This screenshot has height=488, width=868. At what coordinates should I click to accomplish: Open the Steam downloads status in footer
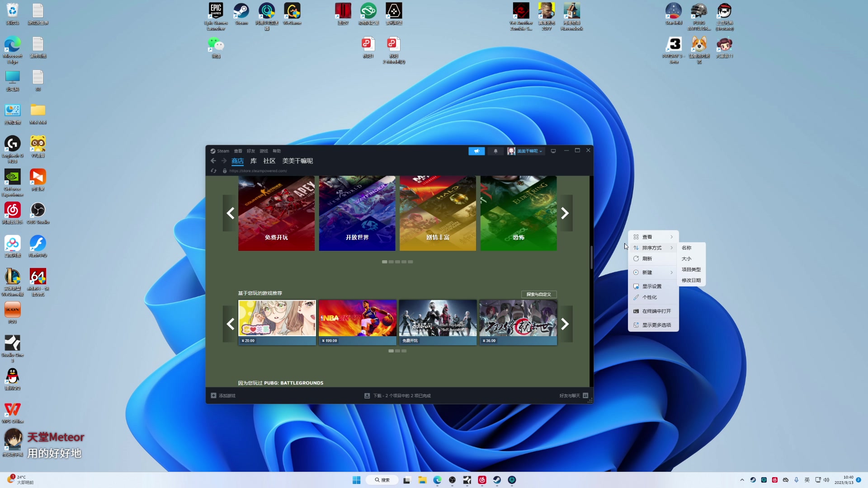pyautogui.click(x=398, y=395)
